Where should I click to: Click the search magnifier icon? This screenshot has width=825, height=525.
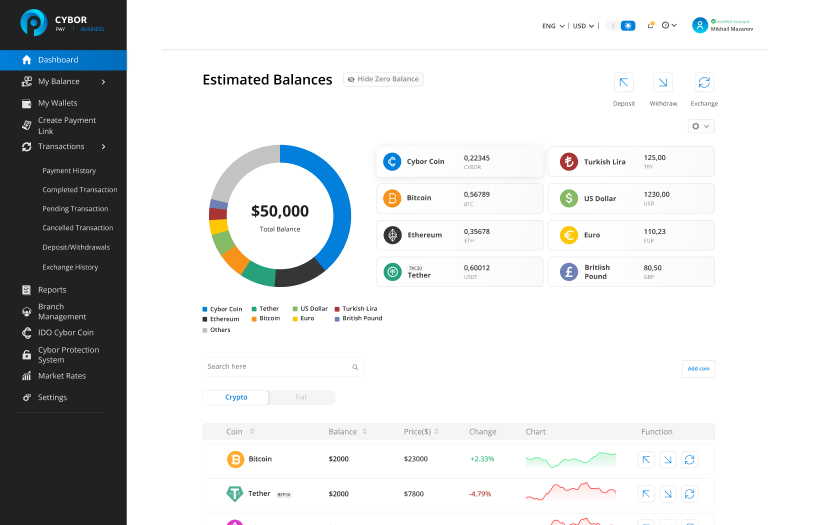tap(355, 367)
